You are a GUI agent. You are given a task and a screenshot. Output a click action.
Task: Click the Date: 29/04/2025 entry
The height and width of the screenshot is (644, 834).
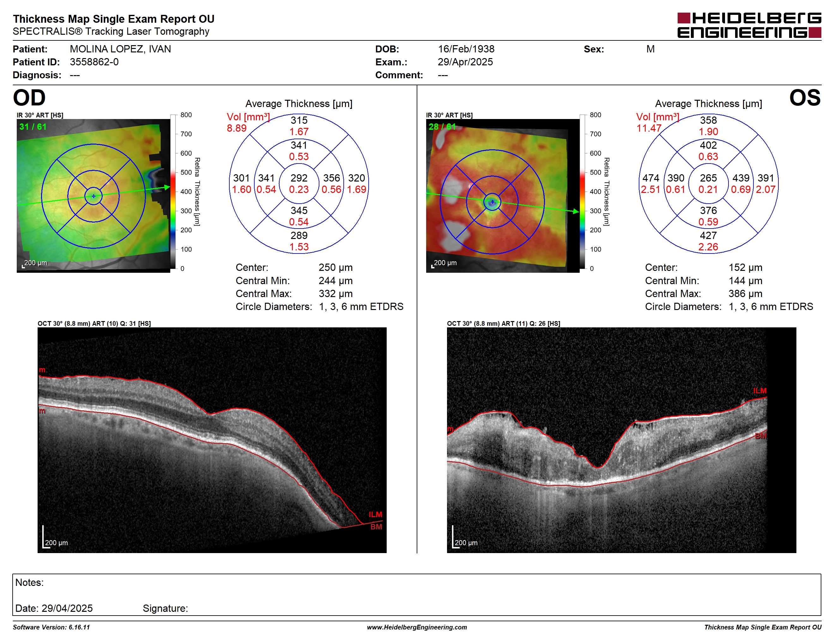[54, 608]
